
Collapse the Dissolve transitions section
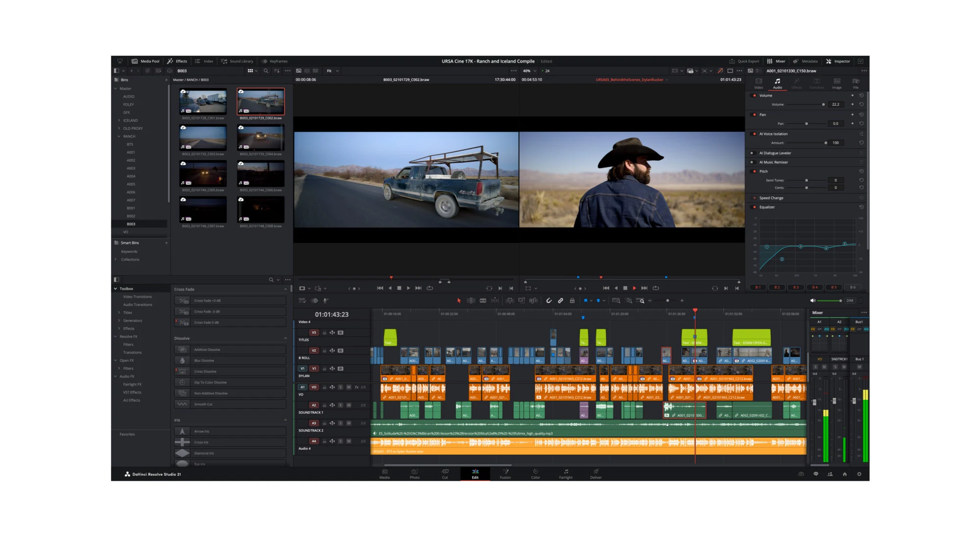click(286, 338)
